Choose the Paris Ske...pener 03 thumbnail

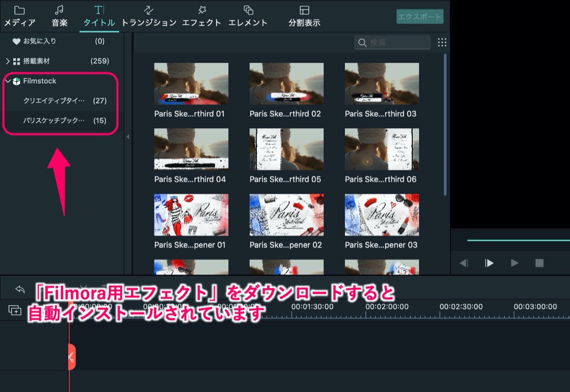tap(382, 215)
